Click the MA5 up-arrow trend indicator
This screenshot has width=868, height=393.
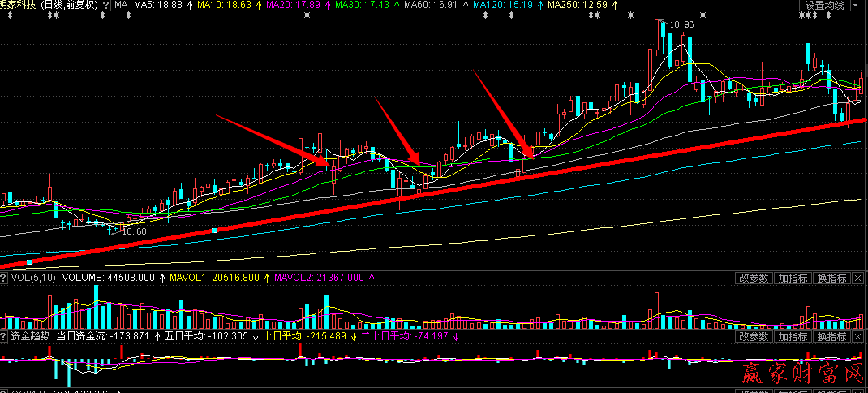[189, 6]
